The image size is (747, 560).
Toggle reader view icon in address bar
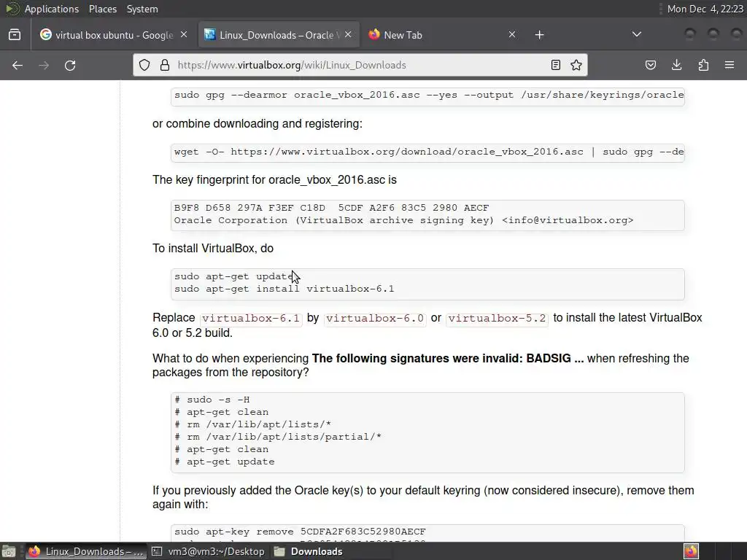tap(555, 65)
